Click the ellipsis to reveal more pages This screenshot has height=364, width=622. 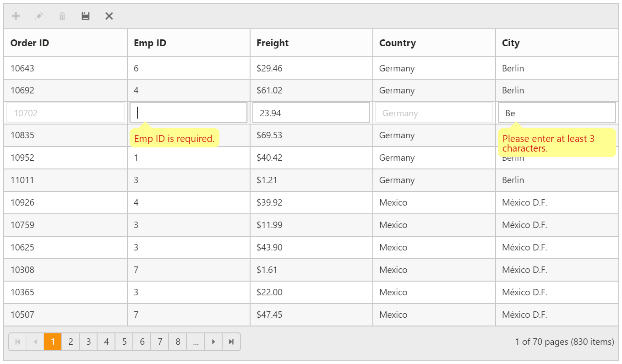pos(196,341)
